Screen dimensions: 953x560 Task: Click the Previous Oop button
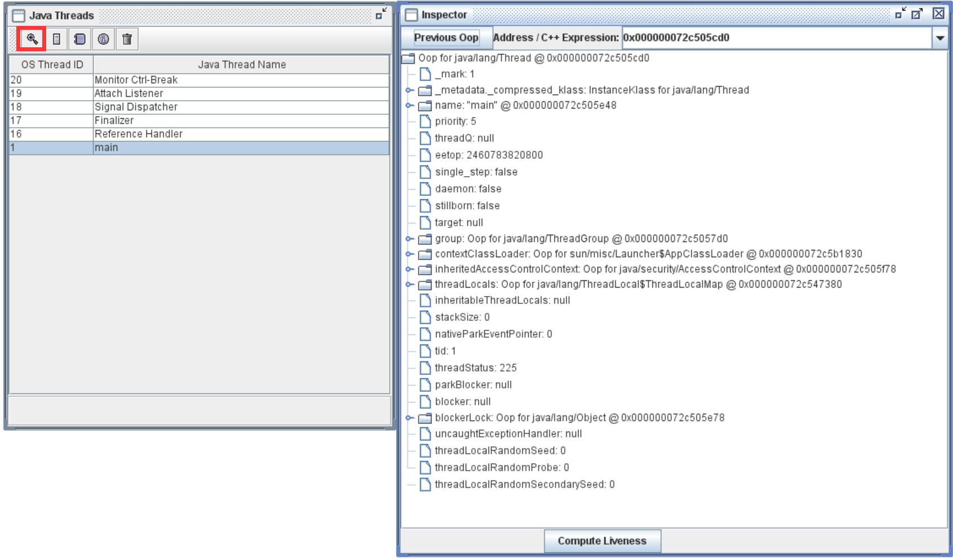[x=446, y=38]
